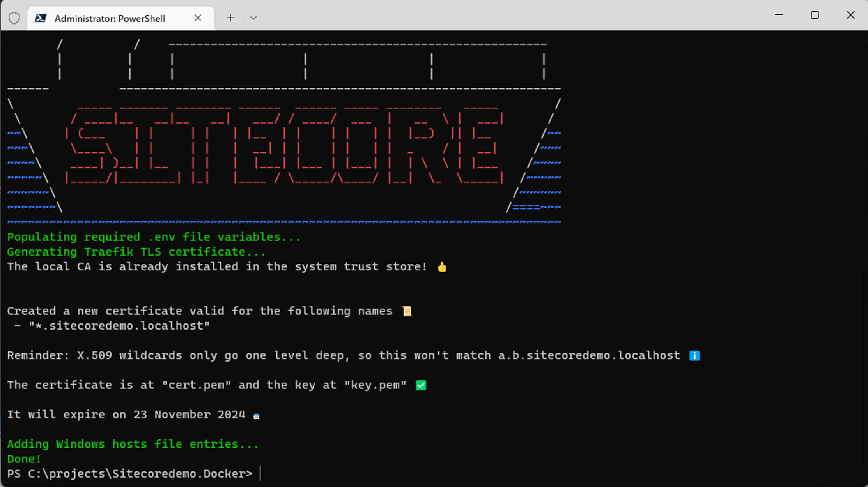Open a new tab with plus button
Viewport: 868px width, 487px height.
pyautogui.click(x=230, y=18)
